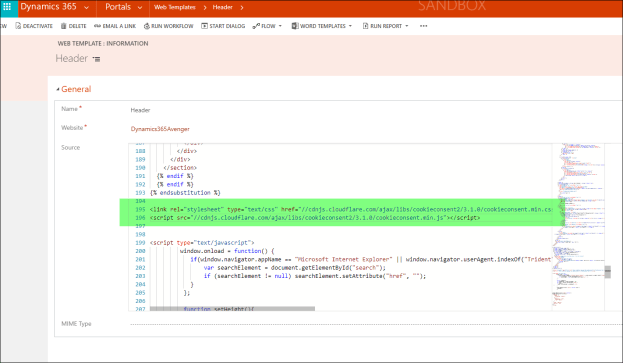
Task: Click the Website field label
Action: coord(72,127)
